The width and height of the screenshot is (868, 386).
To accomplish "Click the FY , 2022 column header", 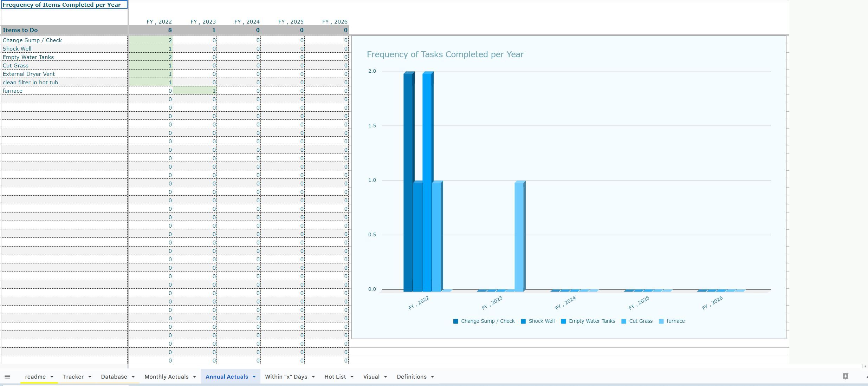I will click(x=159, y=21).
